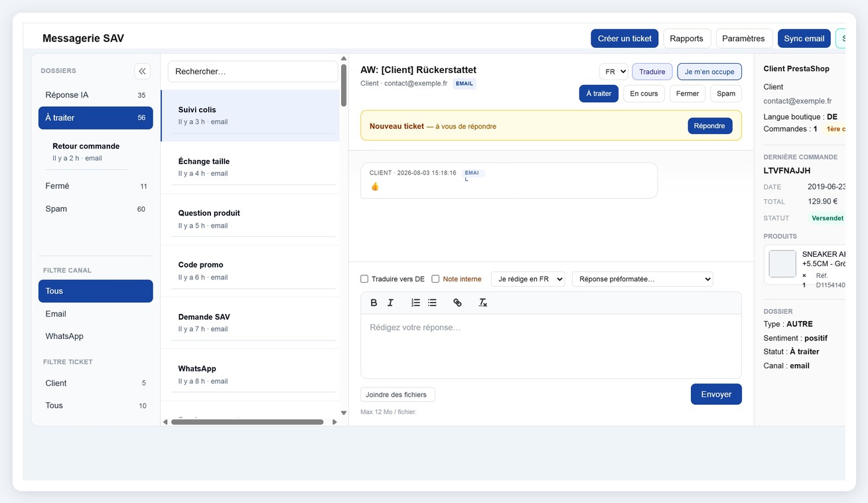Click the horizontal scroll left arrow
The width and height of the screenshot is (868, 503).
tap(166, 422)
